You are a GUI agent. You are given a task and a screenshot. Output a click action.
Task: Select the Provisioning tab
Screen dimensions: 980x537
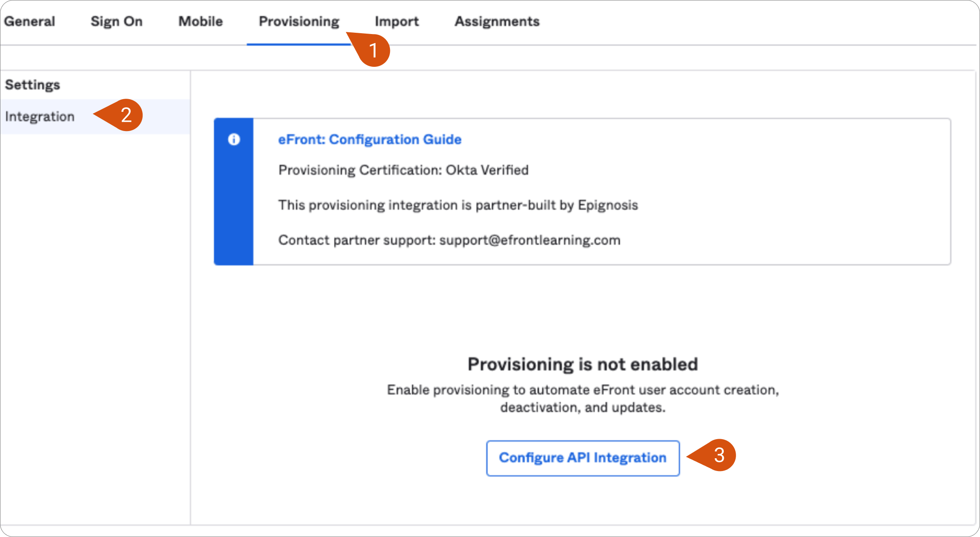coord(299,21)
